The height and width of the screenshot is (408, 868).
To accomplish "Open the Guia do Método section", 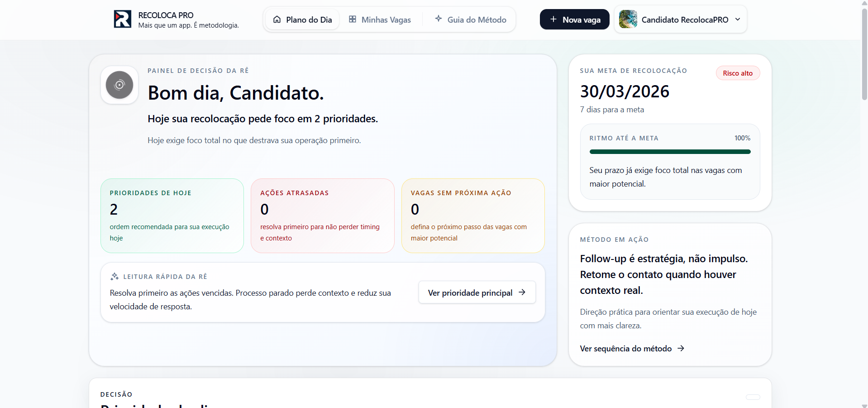I will tap(476, 19).
